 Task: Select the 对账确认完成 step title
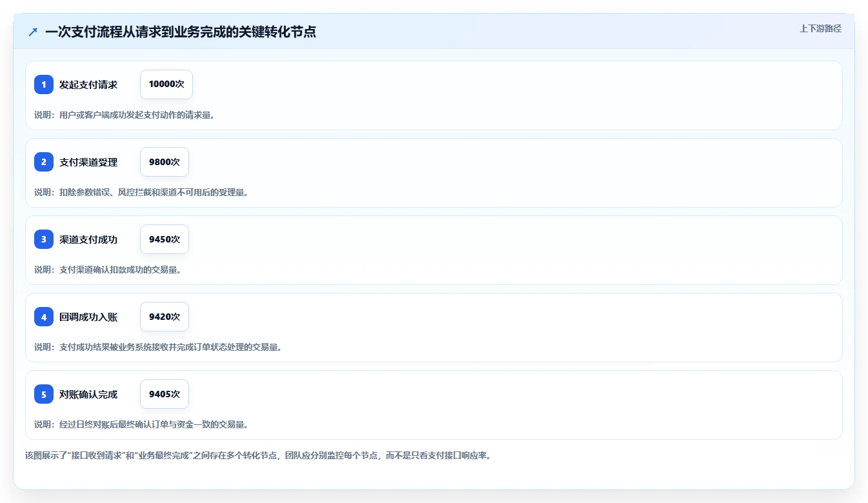coord(88,394)
